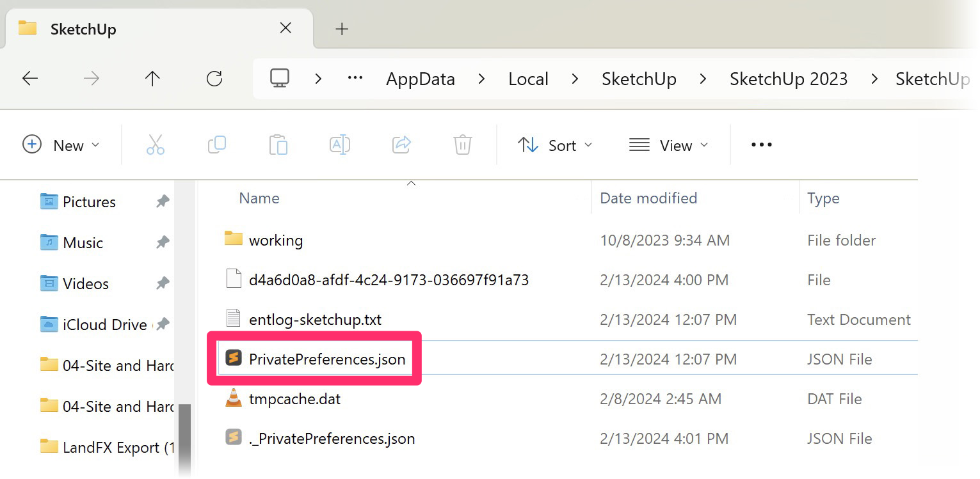Click date 10/8/2023 9:34 AM
Viewport: 980px width, 479px height.
(665, 240)
